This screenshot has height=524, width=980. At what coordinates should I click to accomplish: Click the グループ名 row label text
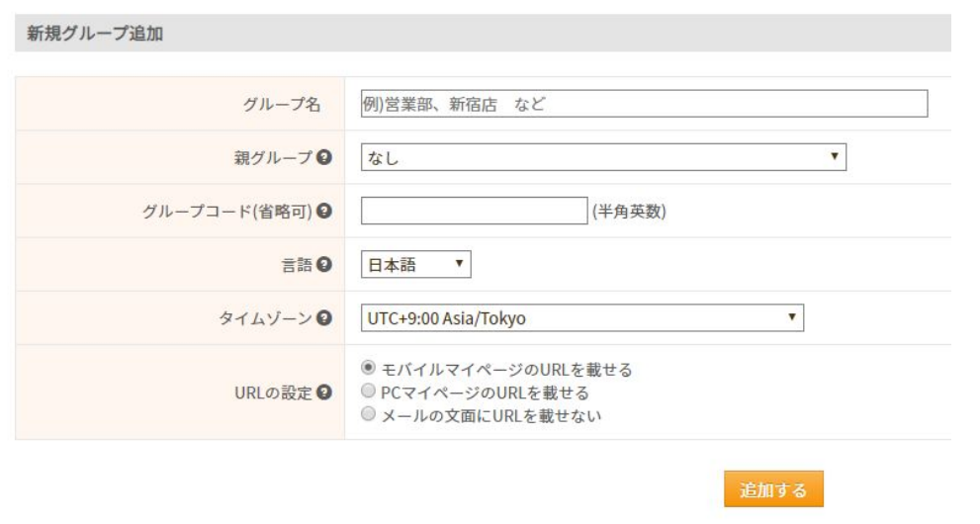click(282, 105)
